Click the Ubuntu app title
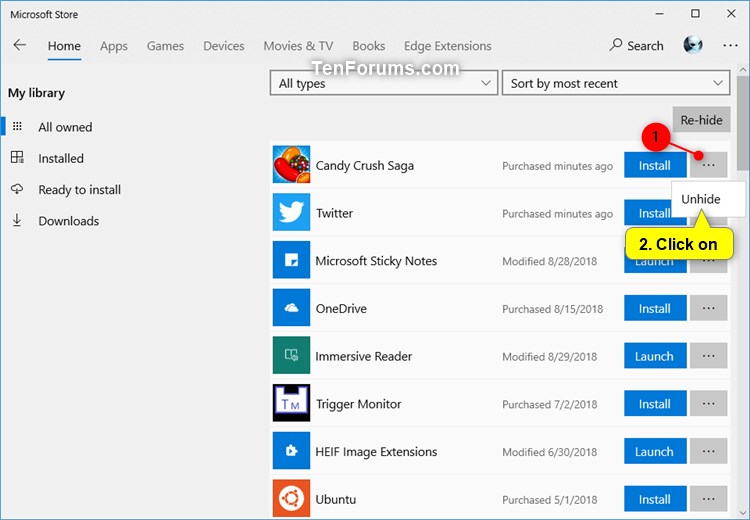This screenshot has height=520, width=750. [336, 499]
